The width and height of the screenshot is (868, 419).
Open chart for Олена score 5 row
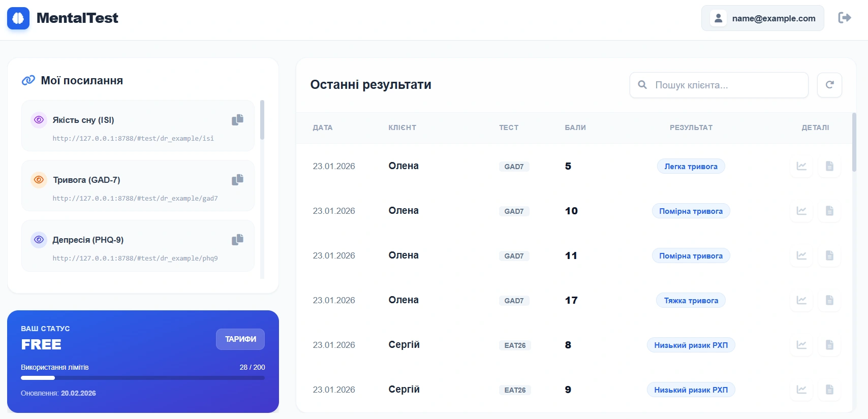(x=801, y=166)
